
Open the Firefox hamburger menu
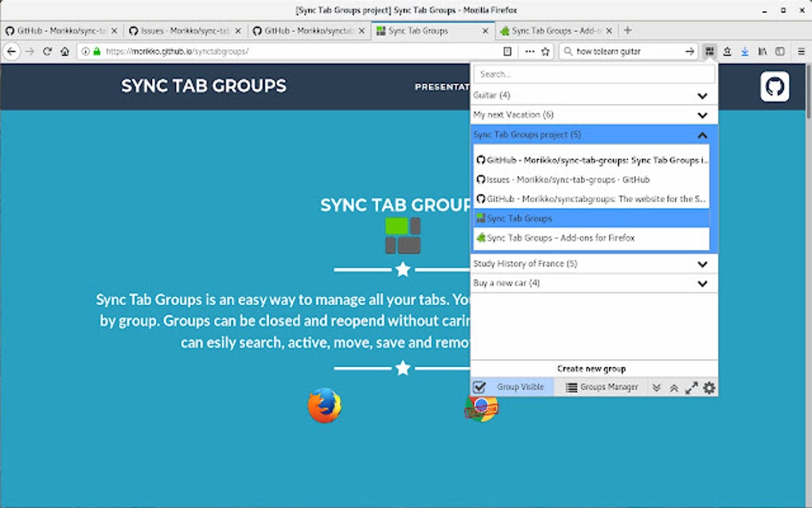[x=801, y=51]
